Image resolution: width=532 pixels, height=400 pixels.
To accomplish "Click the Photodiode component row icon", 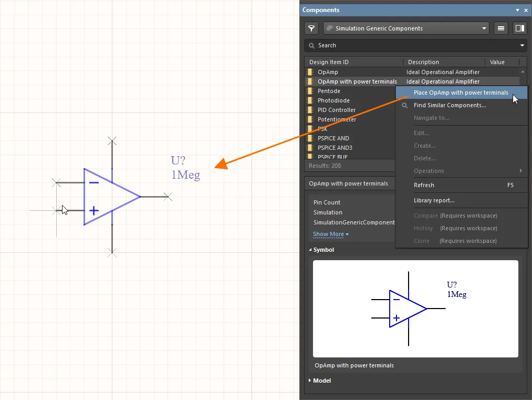I will 310,100.
